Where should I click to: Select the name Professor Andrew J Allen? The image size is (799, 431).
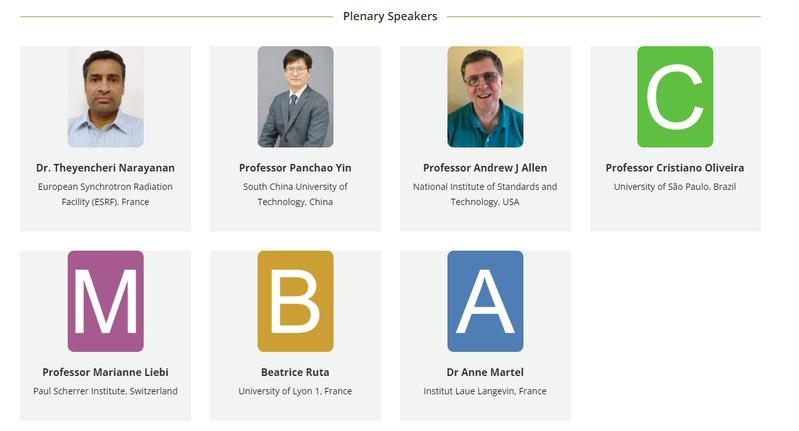pos(485,168)
